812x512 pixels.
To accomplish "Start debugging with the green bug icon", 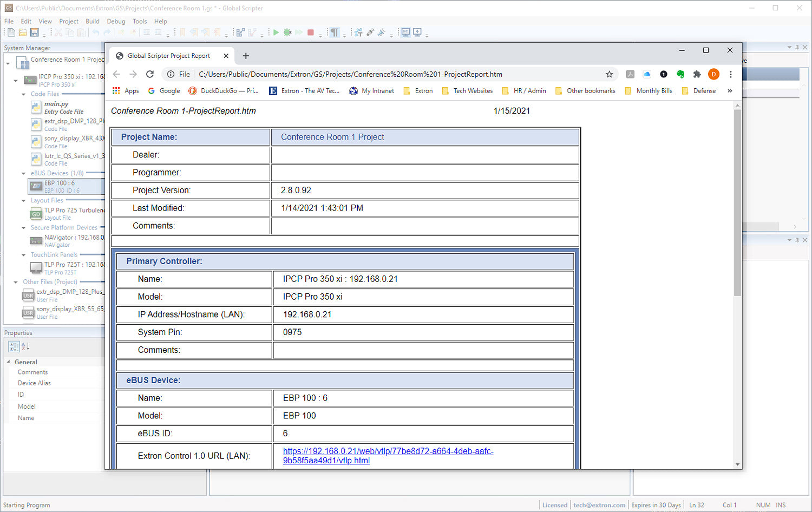I will click(x=287, y=32).
